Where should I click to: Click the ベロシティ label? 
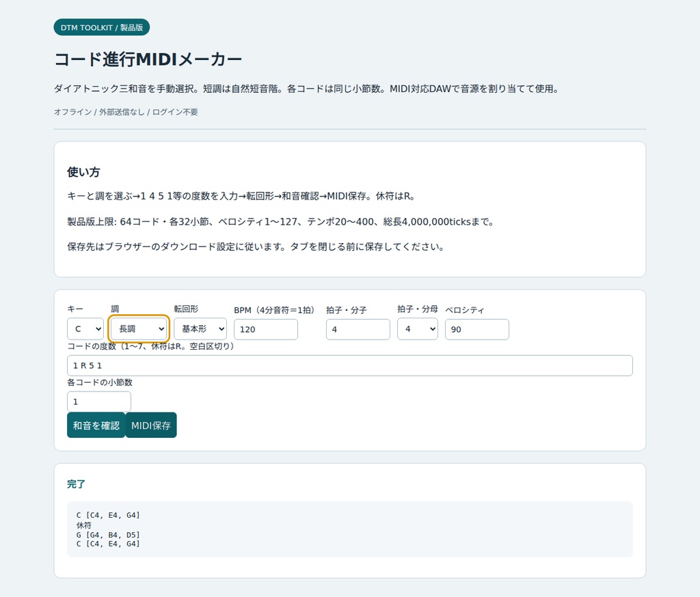[465, 310]
